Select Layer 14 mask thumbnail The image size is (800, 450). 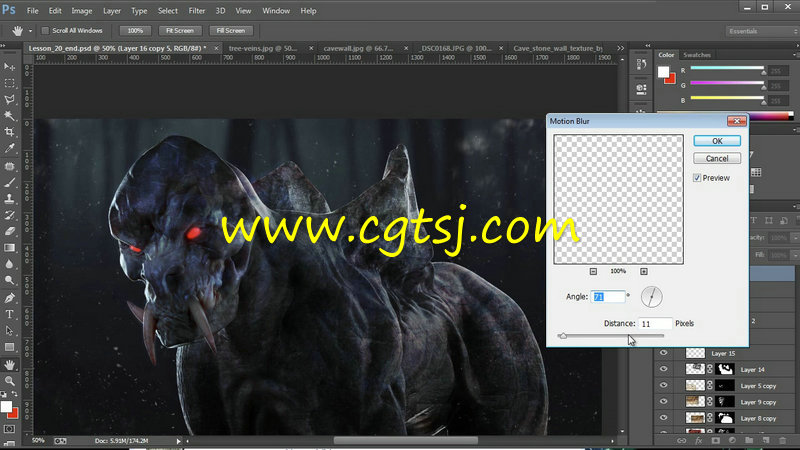pyautogui.click(x=725, y=369)
